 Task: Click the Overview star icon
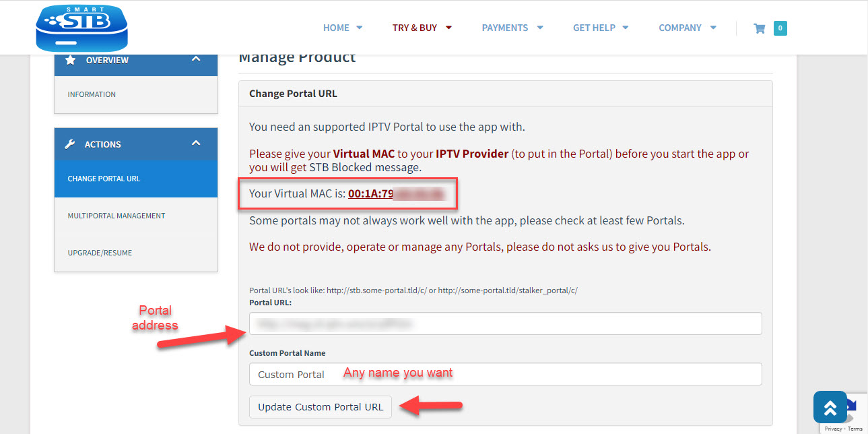pos(71,60)
